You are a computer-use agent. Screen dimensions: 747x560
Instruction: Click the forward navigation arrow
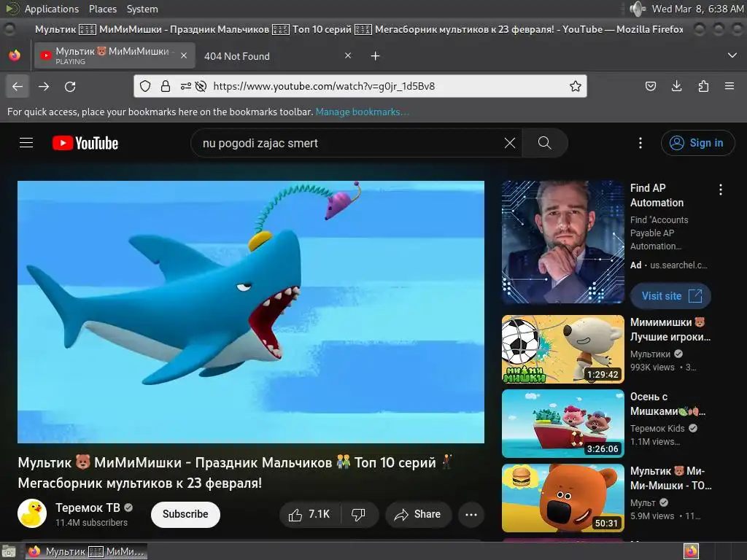pos(44,86)
